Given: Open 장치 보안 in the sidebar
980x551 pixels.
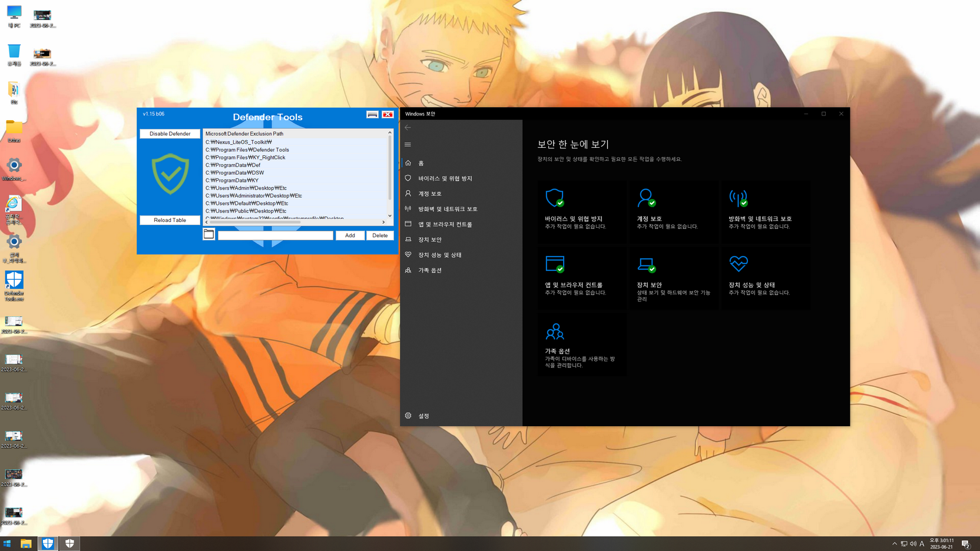Looking at the screenshot, I should click(x=461, y=240).
